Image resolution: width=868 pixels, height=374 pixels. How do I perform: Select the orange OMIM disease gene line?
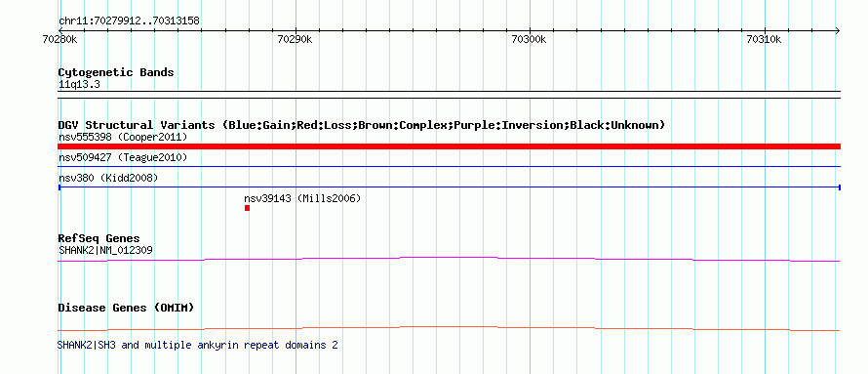pyautogui.click(x=449, y=328)
